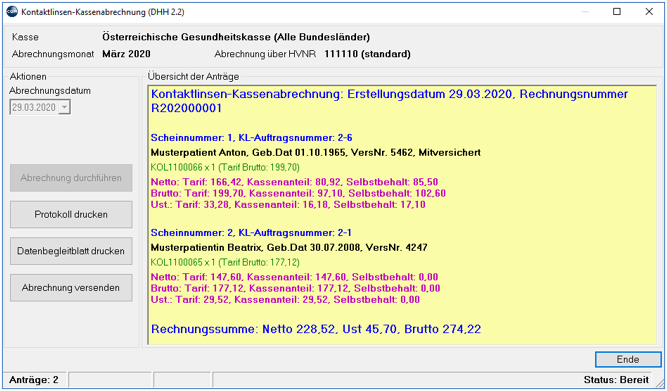Click Brutto line with Tarif 199,70
This screenshot has width=667, height=391.
click(298, 193)
